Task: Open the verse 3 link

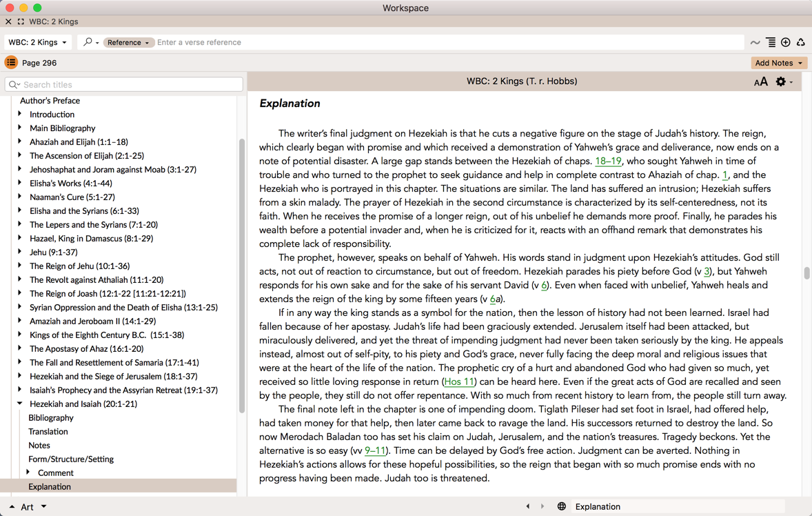Action: 707,272
